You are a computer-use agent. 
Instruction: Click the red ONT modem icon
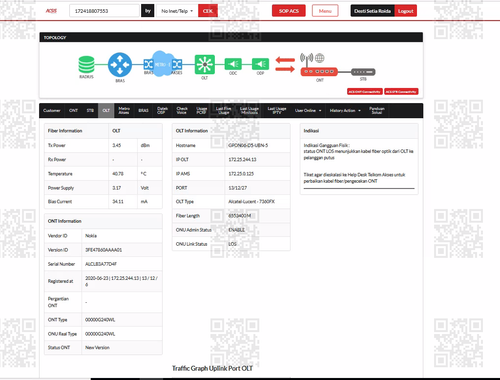[x=319, y=72]
